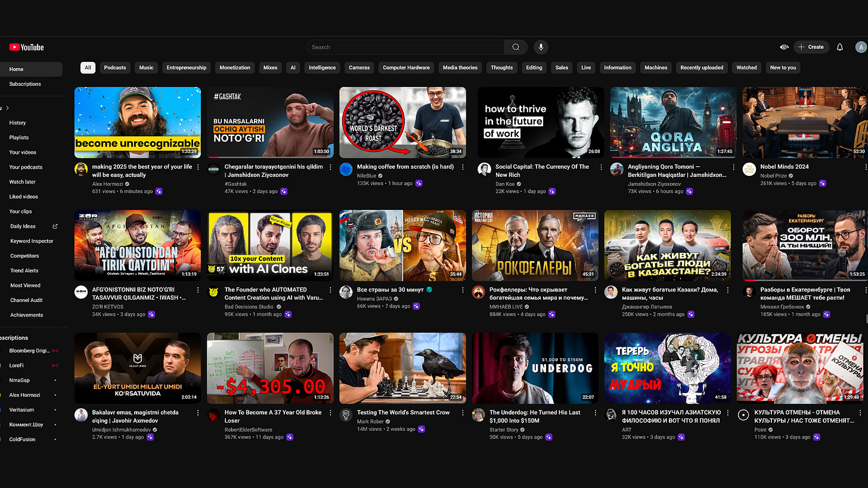Open options menu for Alex Hormozi 2025 video
Viewport: 868px width, 488px height.
pos(199,167)
